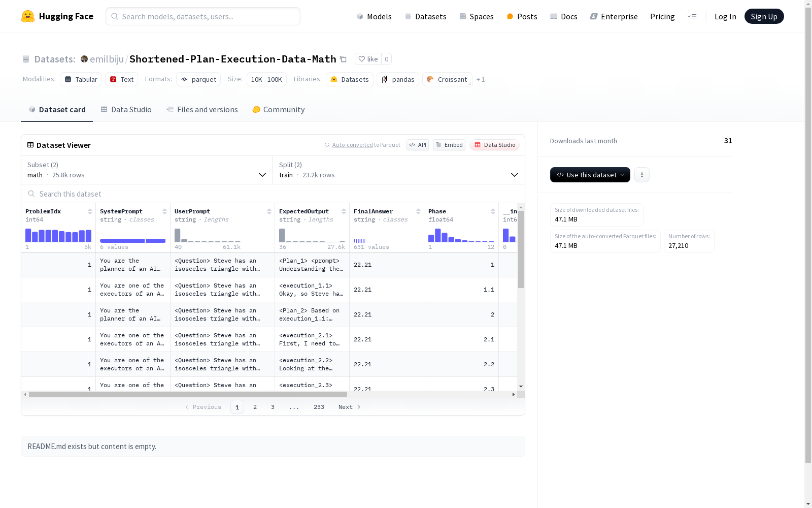Click the search magnifier in dataset search
Image resolution: width=812 pixels, height=508 pixels.
point(31,194)
